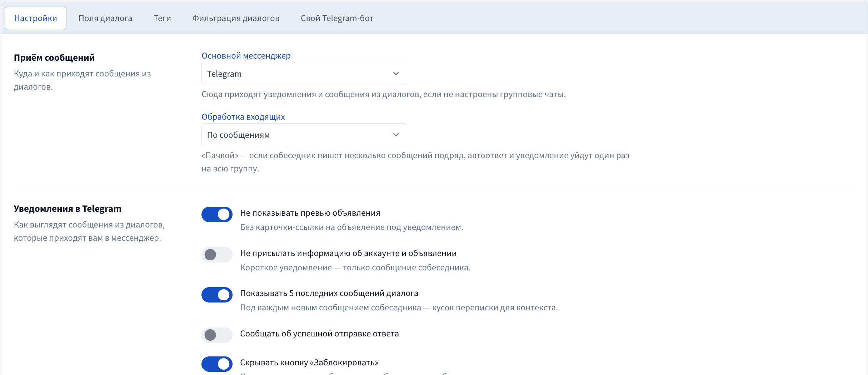Image resolution: width=868 pixels, height=375 pixels.
Task: Turn off Показывать 5 последних сообщений toggle
Action: pos(217,295)
